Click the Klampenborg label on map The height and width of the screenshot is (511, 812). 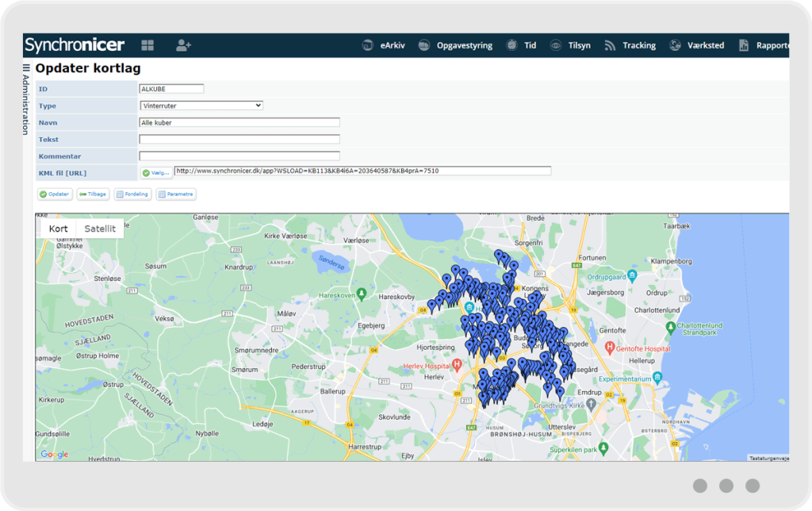coord(671,261)
